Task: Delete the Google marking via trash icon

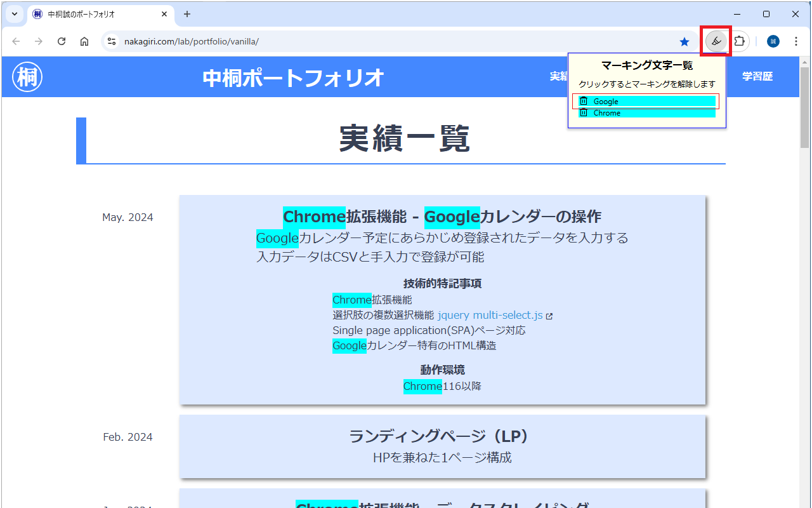Action: point(584,102)
